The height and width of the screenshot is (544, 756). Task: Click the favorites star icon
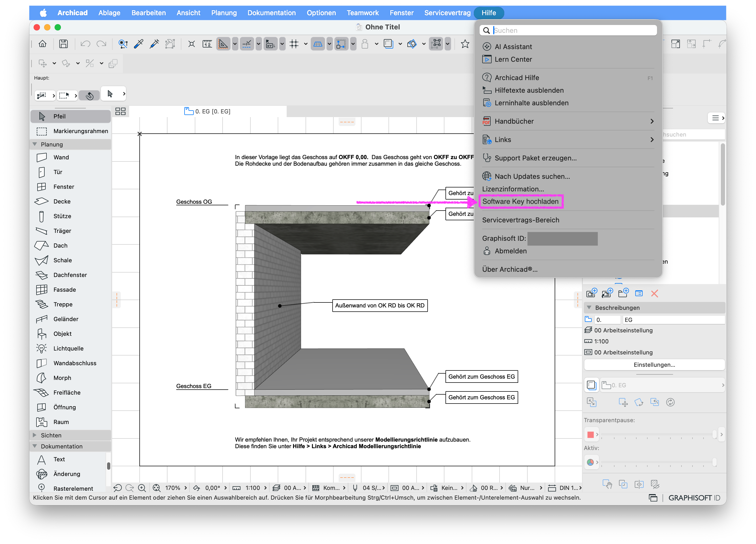coord(465,44)
